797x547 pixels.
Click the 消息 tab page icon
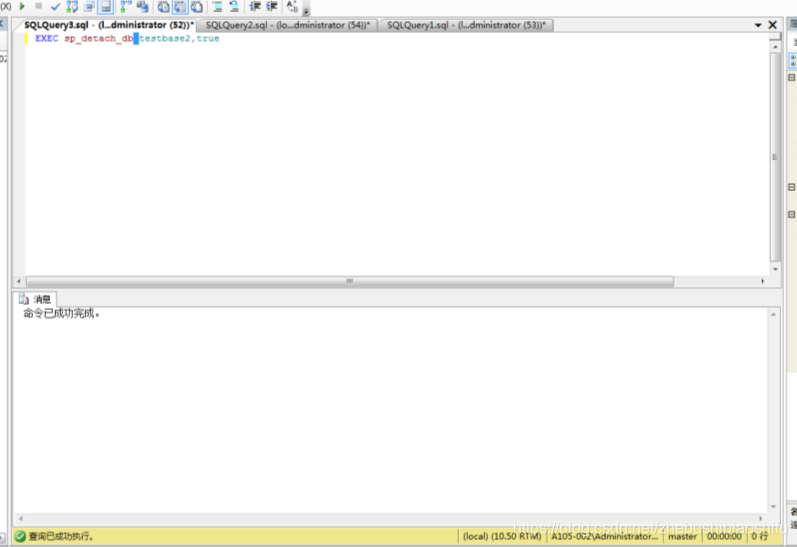tap(23, 299)
